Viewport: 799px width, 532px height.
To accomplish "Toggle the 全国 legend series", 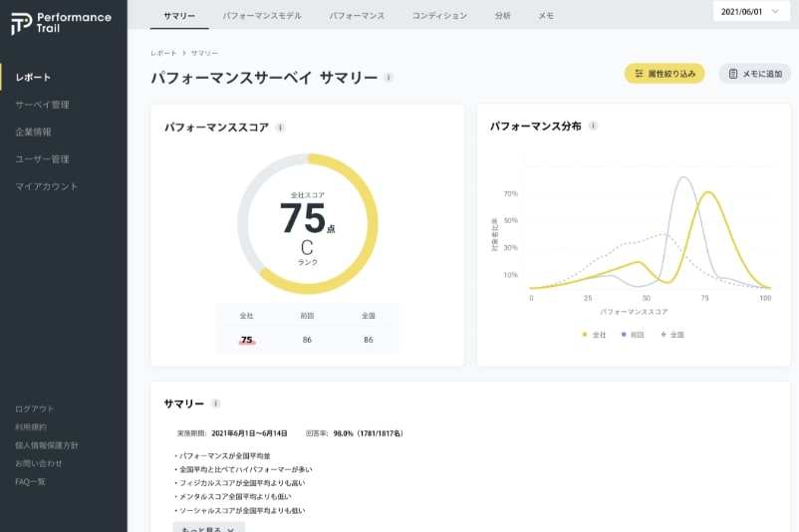I will pos(672,335).
